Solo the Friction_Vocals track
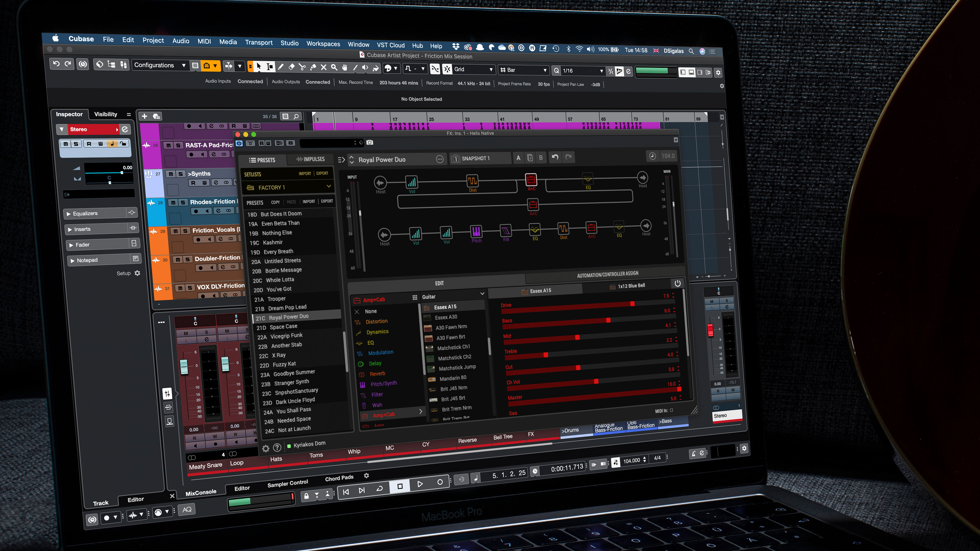The height and width of the screenshot is (551, 980). pos(185,231)
